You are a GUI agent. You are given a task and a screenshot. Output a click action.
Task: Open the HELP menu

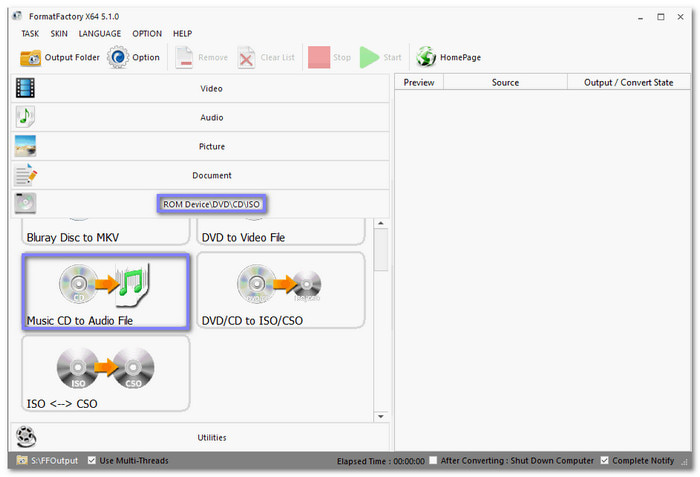(x=182, y=33)
